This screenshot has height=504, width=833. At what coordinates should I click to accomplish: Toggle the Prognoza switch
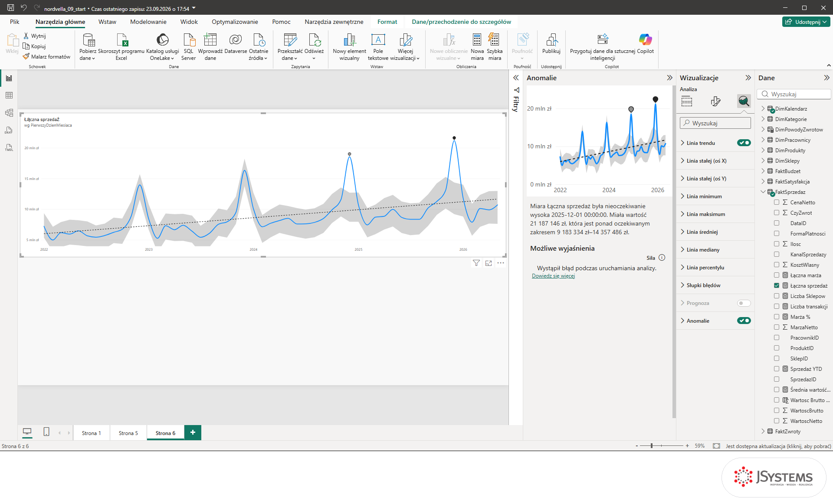pyautogui.click(x=744, y=303)
